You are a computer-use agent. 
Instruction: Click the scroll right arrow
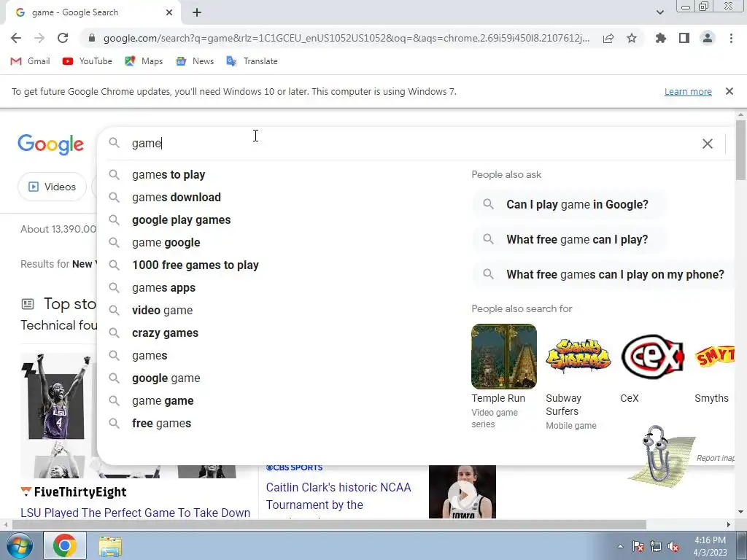(729, 524)
